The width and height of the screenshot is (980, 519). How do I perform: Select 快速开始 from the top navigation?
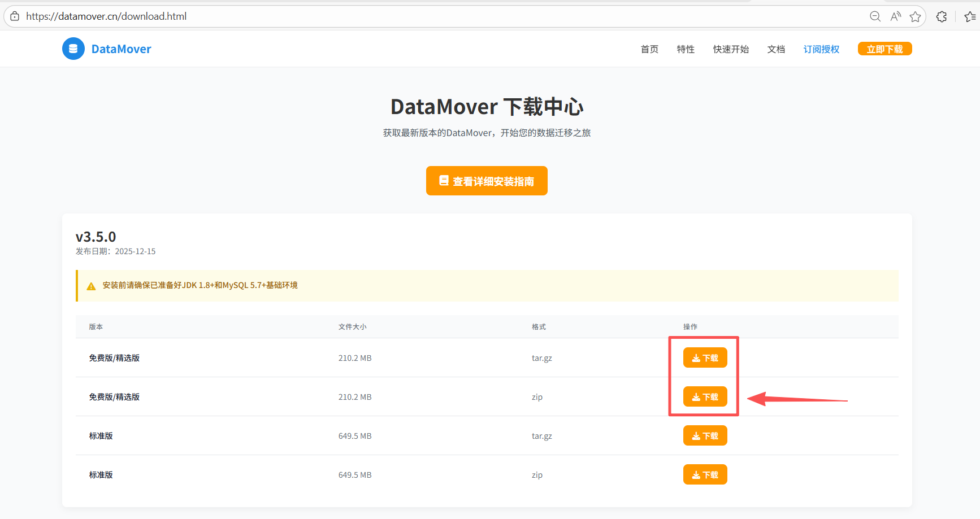(730, 49)
